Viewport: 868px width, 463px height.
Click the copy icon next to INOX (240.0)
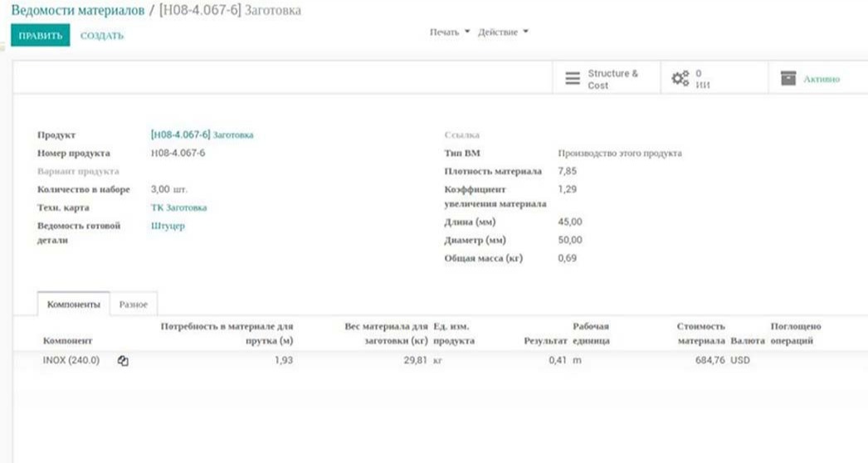point(123,361)
